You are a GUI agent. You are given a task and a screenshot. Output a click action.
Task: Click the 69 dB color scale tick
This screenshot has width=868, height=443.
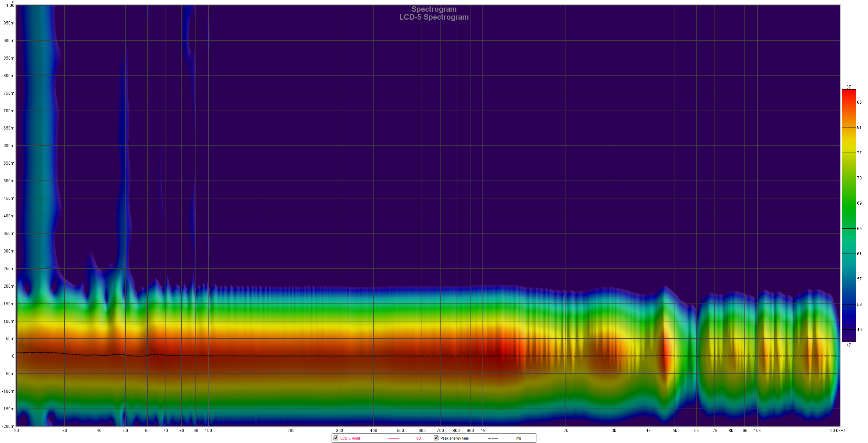click(859, 203)
